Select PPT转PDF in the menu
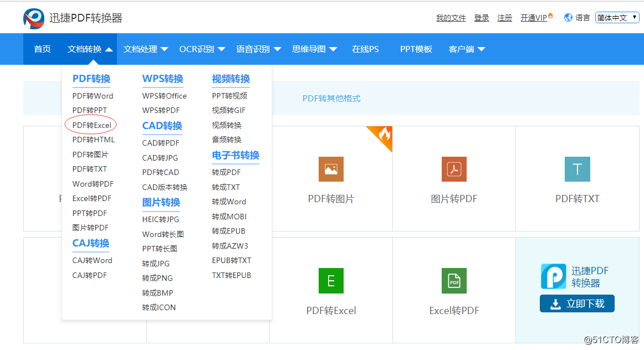The image size is (644, 350). tap(90, 213)
